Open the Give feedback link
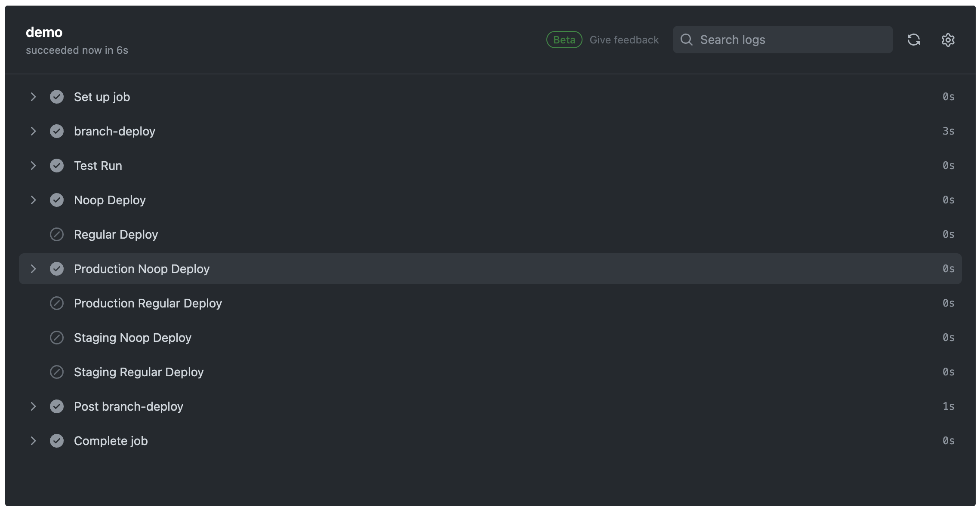Viewport: 980px width, 510px height. (x=624, y=40)
